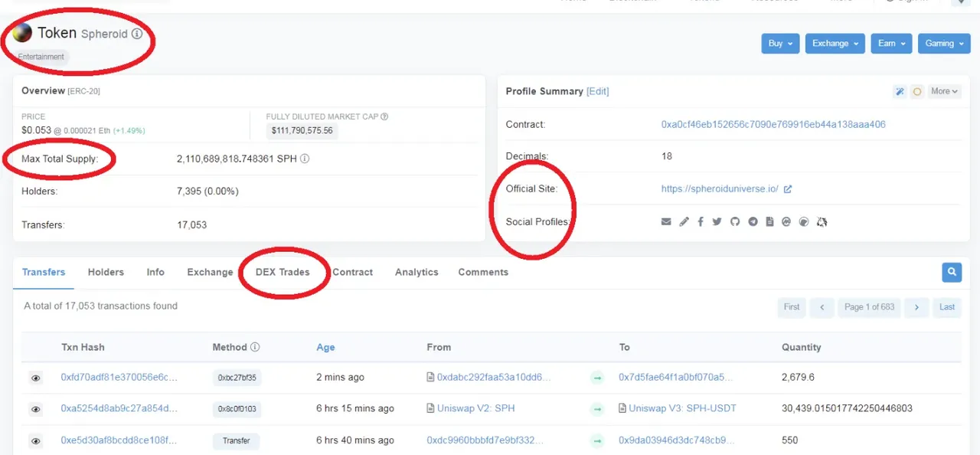Click the info icon next to Method header
This screenshot has height=455, width=980.
[255, 347]
